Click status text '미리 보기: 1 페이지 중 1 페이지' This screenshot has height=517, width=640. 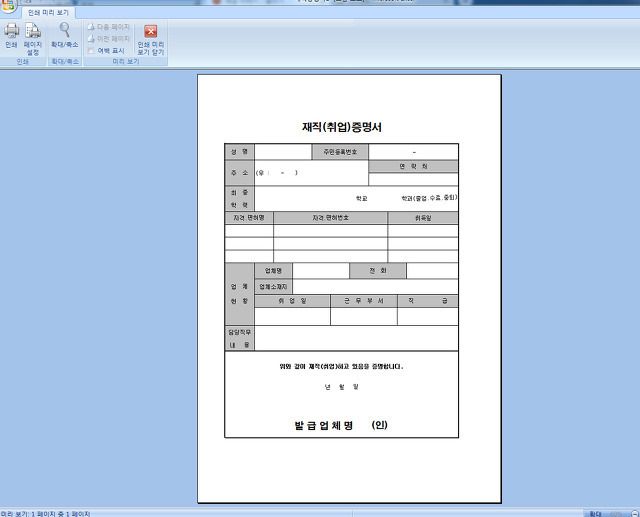[x=45, y=514]
